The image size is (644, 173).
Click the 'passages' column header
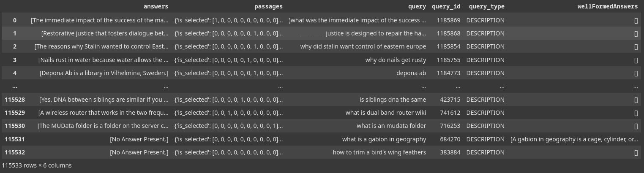(x=268, y=6)
